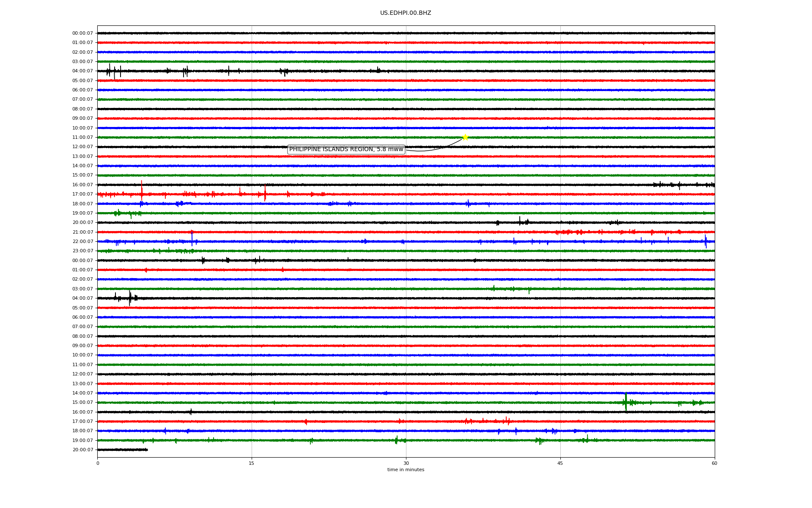Click the 22:00:07 blue trace label
Image resolution: width=812 pixels, height=508 pixels.
82,242
